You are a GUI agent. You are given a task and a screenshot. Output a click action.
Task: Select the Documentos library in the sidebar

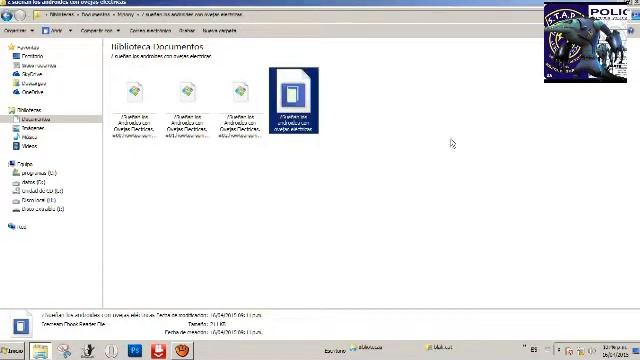tap(32, 119)
